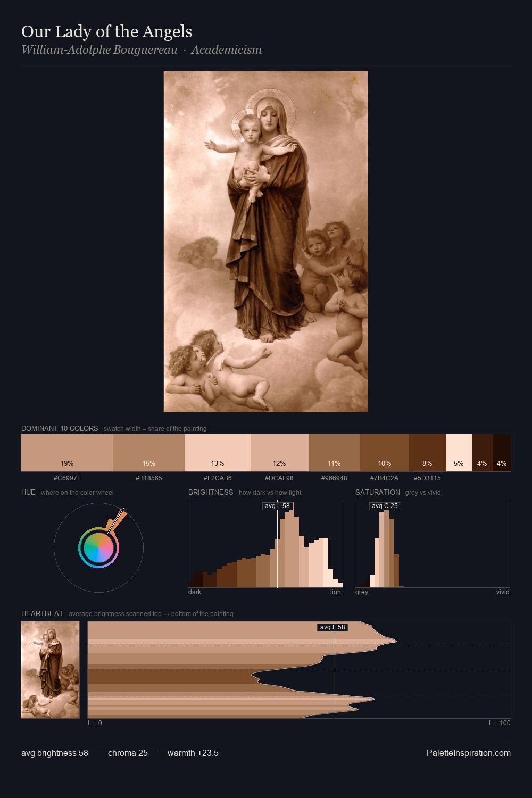Click the 'light' axis label
This screenshot has height=798, width=532.
pyautogui.click(x=337, y=592)
